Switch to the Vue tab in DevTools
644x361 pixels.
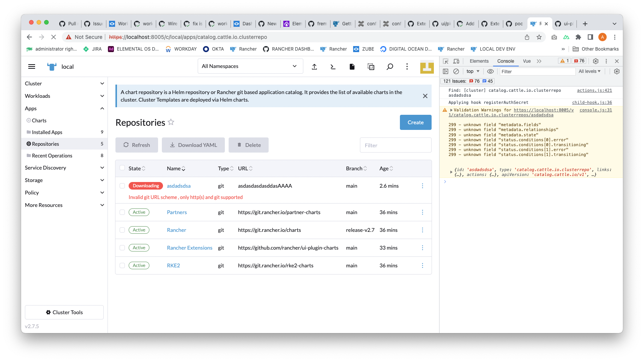tap(527, 61)
